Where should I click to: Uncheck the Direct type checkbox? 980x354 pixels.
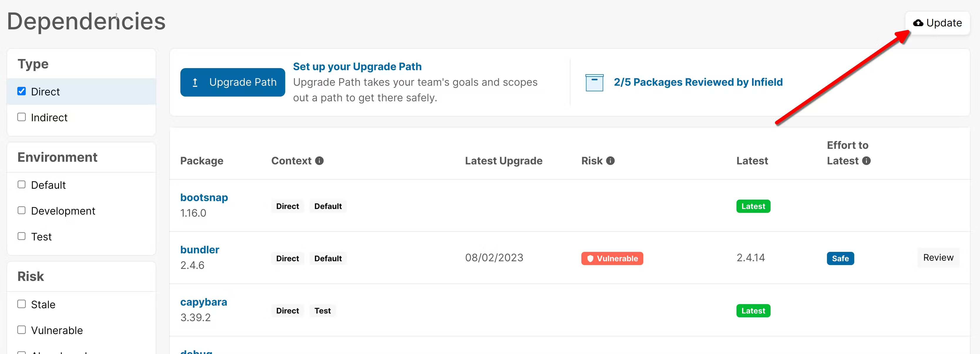pyautogui.click(x=22, y=91)
